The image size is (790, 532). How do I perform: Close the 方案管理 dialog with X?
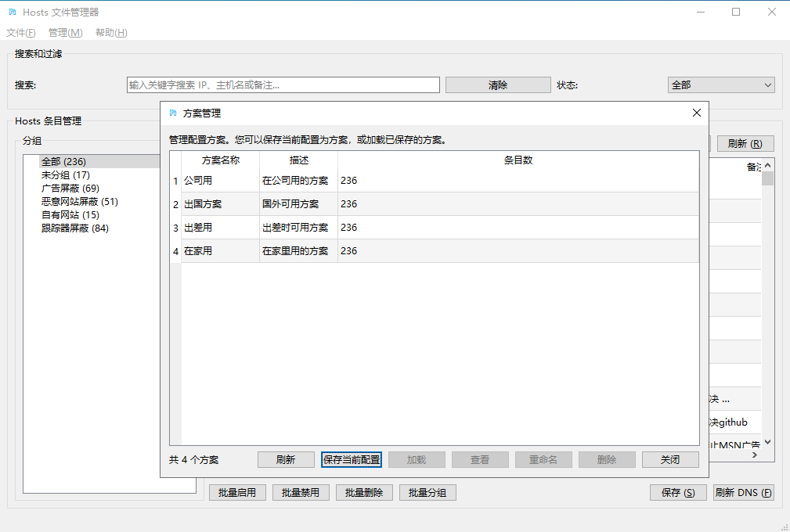pyautogui.click(x=697, y=113)
